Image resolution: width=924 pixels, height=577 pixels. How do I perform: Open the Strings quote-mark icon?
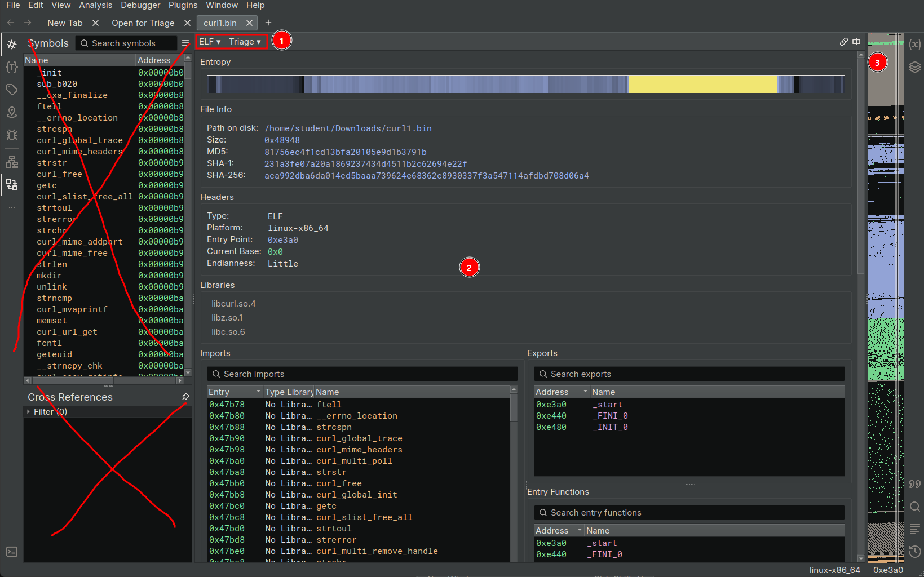pyautogui.click(x=914, y=484)
